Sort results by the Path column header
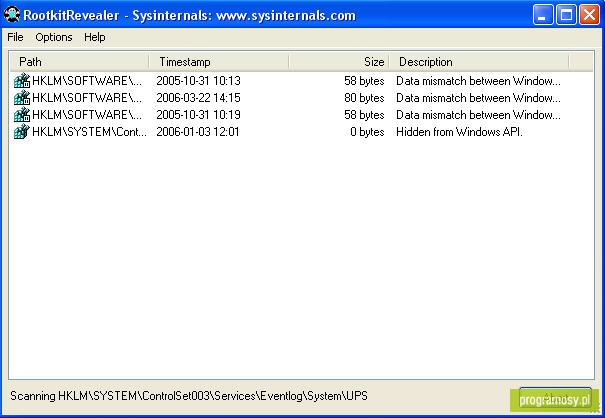 79,62
